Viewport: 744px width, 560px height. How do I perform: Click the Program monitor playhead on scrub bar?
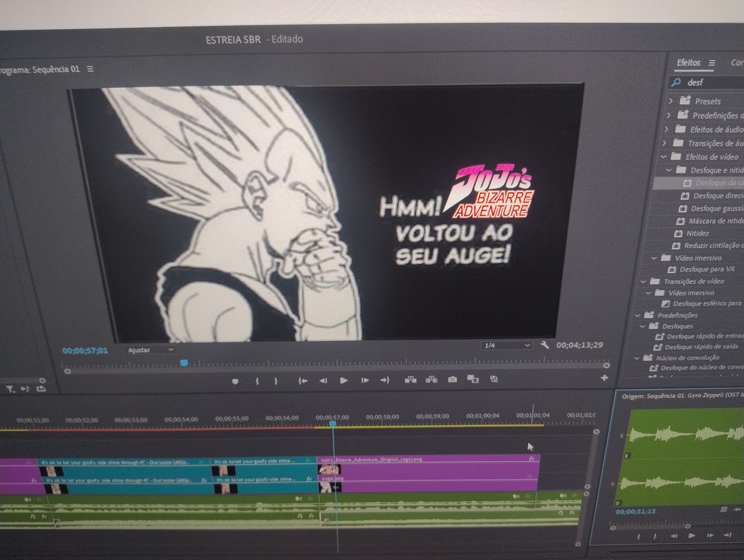tap(184, 363)
